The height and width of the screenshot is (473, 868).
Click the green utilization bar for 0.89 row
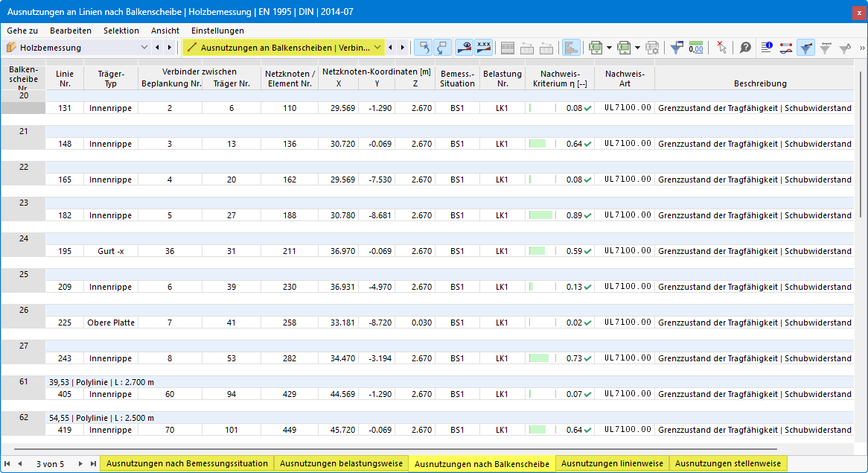click(x=541, y=215)
